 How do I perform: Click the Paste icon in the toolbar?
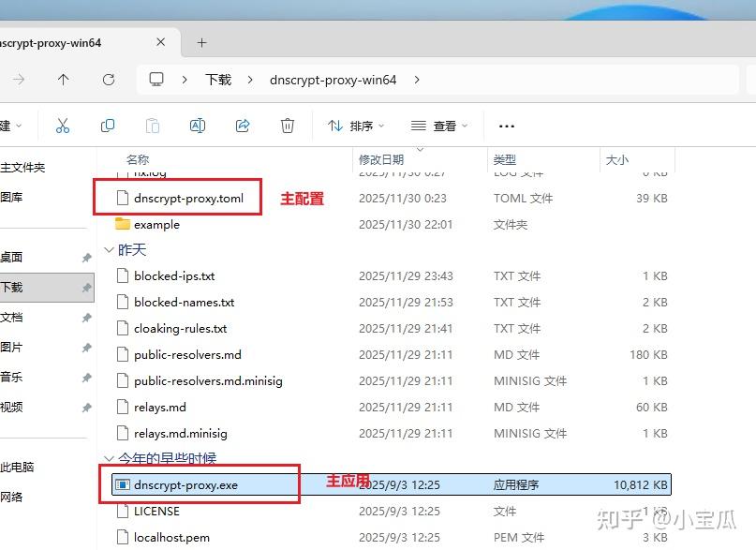click(153, 124)
